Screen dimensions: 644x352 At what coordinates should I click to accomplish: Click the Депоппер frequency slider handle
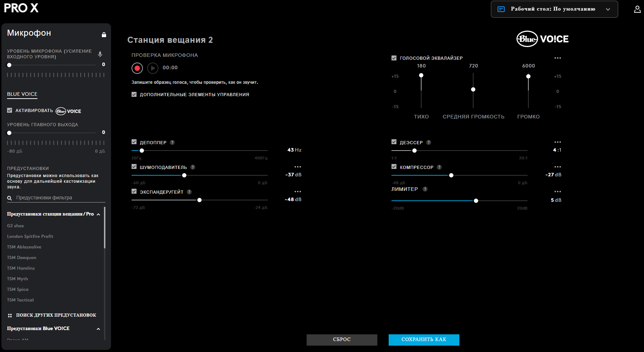(142, 151)
